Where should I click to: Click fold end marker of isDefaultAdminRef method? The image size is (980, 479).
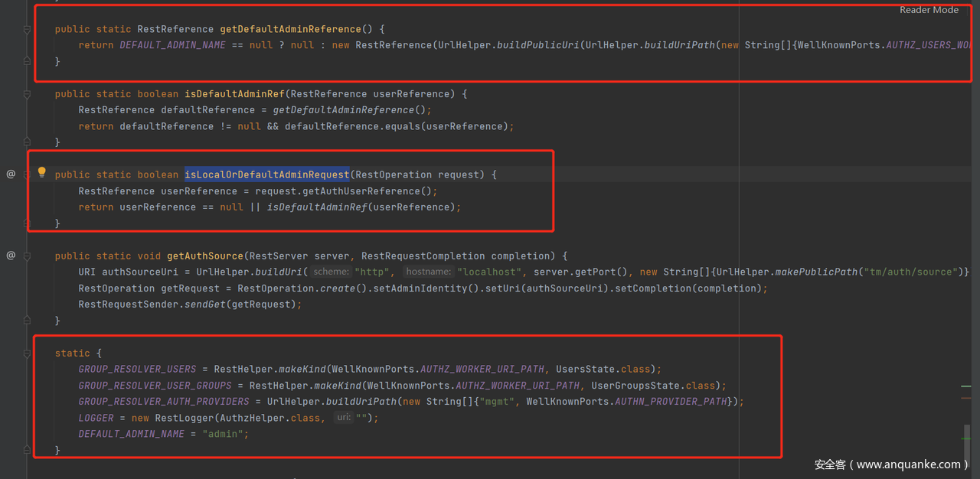coord(27,142)
